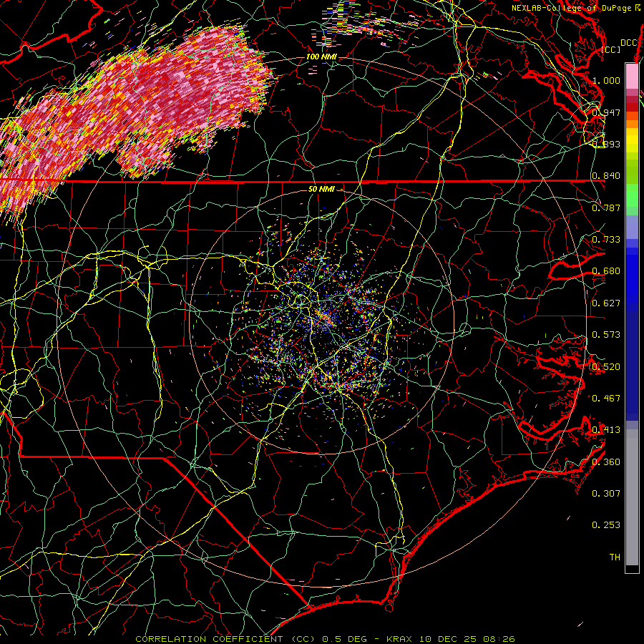Click the KRAX station identifier in the caption
The width and height of the screenshot is (644, 644).
[399, 639]
